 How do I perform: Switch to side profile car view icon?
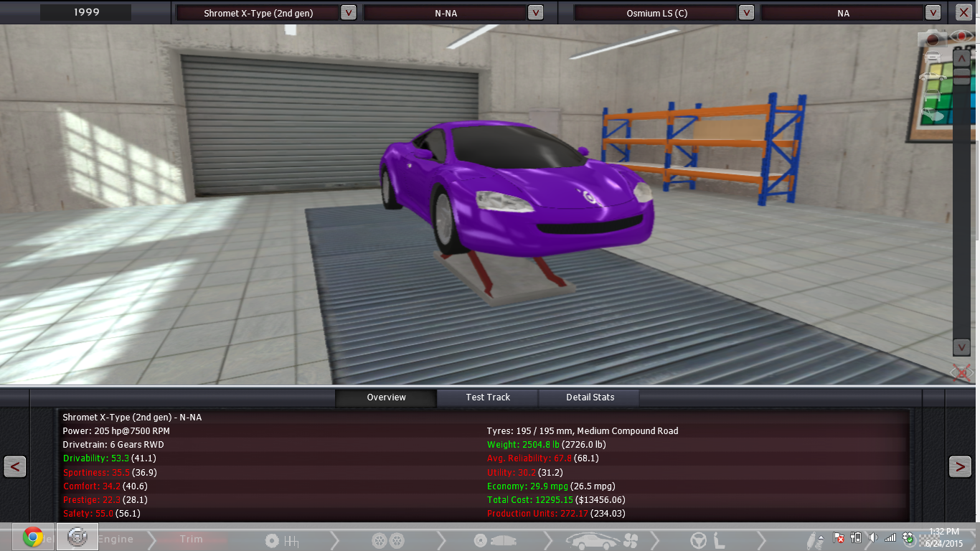[x=933, y=76]
